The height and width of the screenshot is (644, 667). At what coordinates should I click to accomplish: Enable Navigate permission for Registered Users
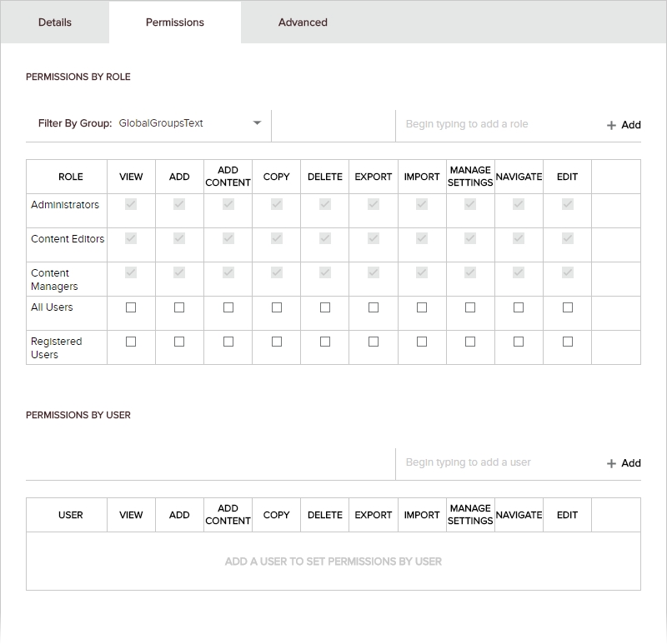click(x=519, y=342)
